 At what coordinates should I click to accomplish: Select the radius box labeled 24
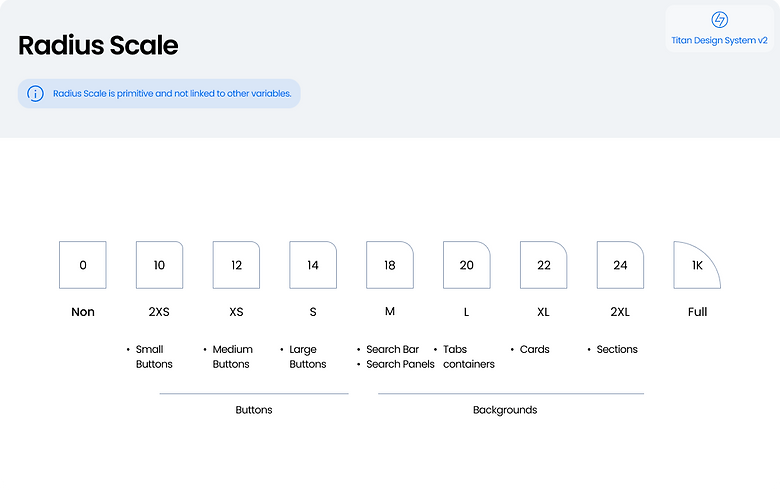point(620,265)
